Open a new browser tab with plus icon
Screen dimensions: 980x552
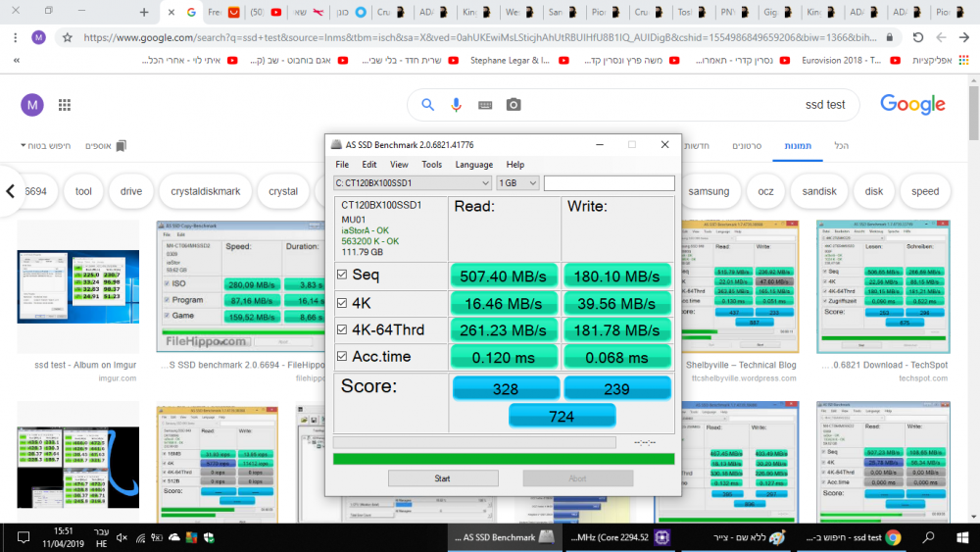click(x=144, y=12)
